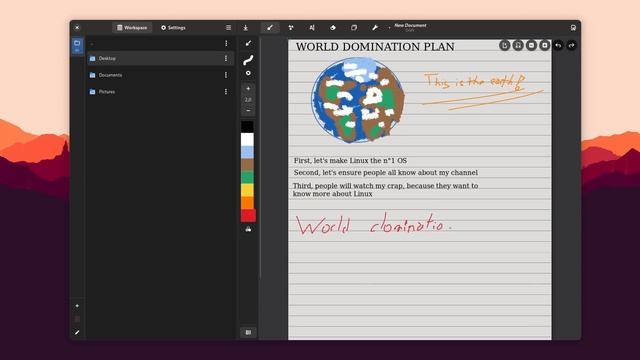Open the Tools wrench option
The height and width of the screenshot is (360, 640).
click(x=375, y=28)
